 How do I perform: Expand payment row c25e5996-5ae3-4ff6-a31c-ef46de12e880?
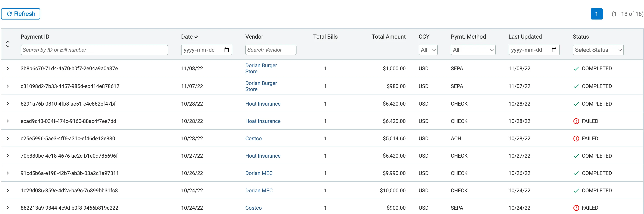pos(8,138)
